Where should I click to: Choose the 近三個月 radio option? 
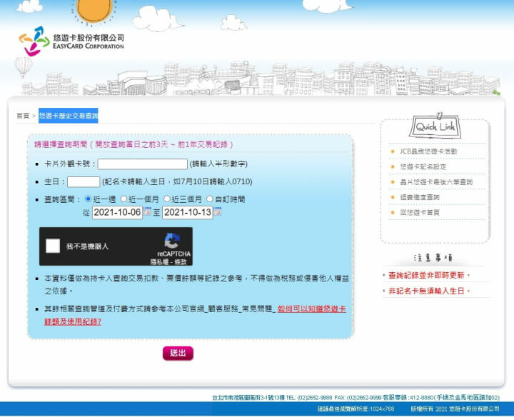(167, 199)
